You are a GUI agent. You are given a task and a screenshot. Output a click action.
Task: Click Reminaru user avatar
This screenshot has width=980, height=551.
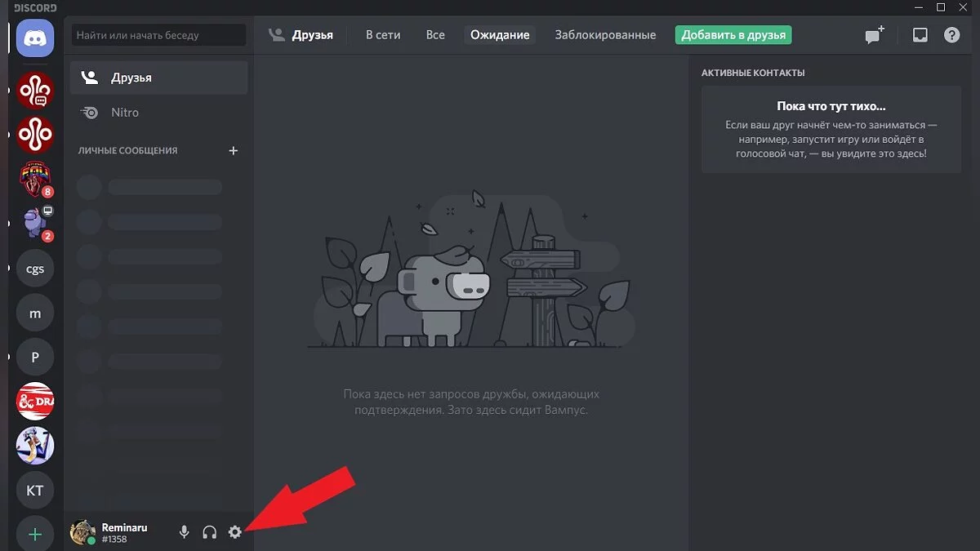[x=82, y=532]
